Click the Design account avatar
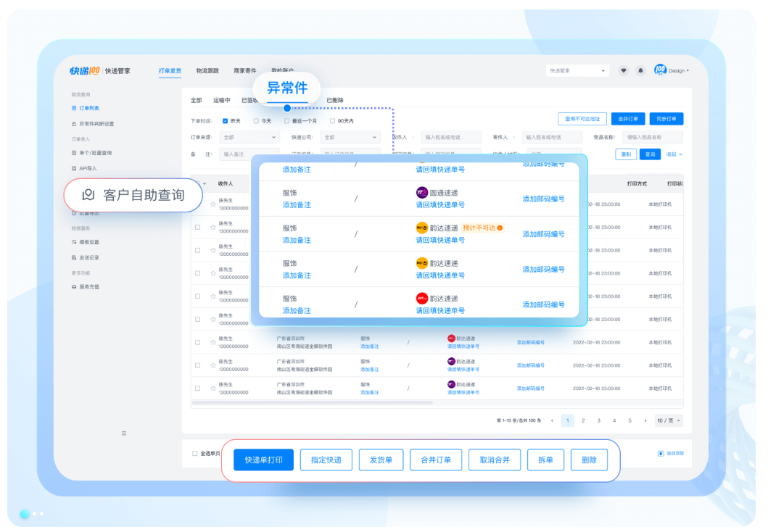Image resolution: width=768 pixels, height=532 pixels. point(660,70)
